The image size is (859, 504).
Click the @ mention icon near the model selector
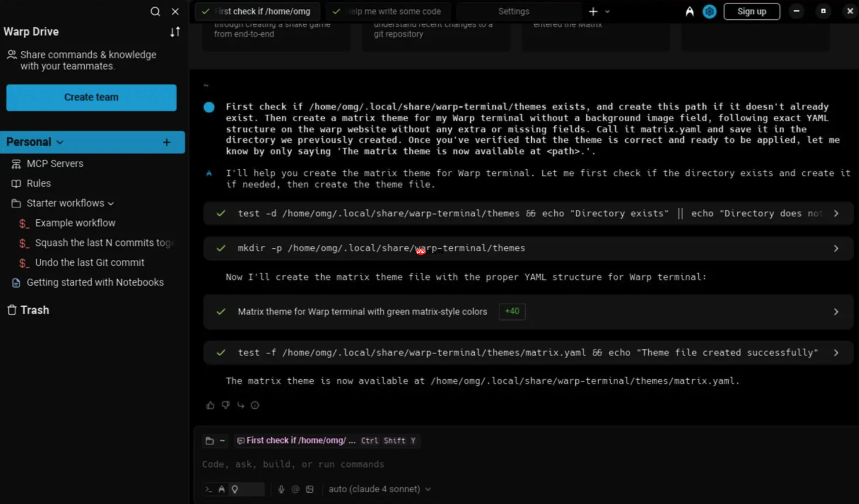point(295,489)
